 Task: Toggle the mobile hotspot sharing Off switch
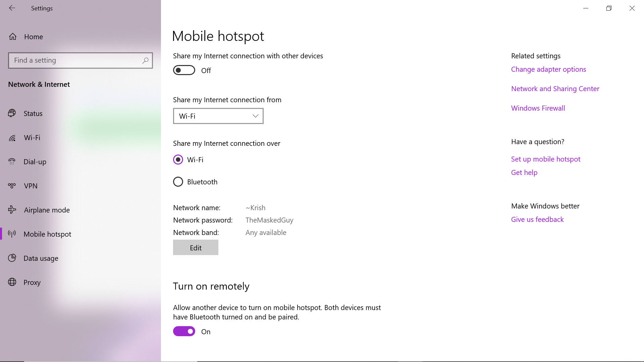tap(183, 70)
